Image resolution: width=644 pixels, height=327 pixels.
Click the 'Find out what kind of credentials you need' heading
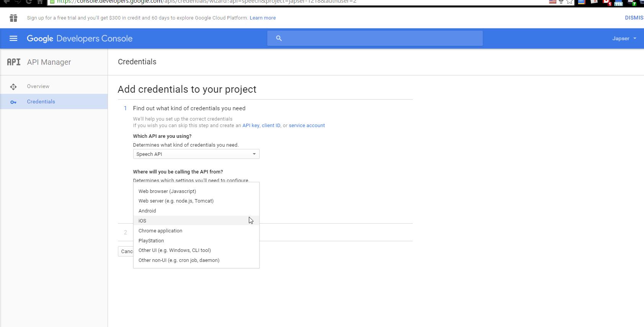(x=189, y=108)
